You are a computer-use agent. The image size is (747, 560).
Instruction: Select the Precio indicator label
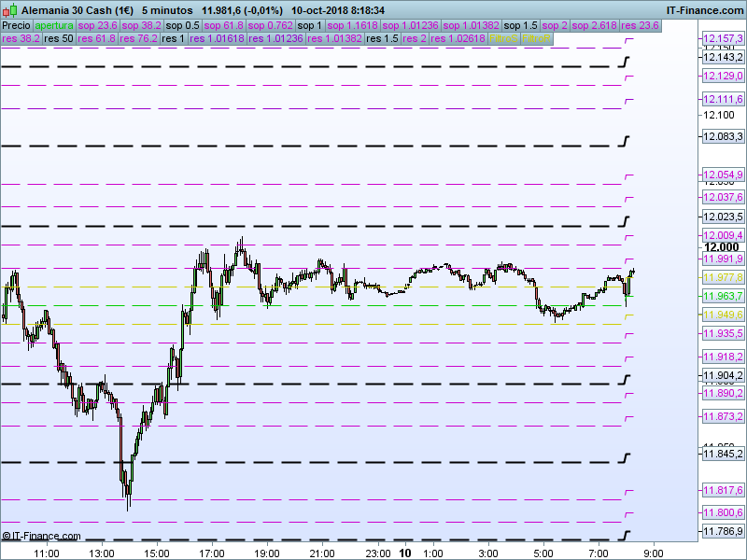click(17, 26)
